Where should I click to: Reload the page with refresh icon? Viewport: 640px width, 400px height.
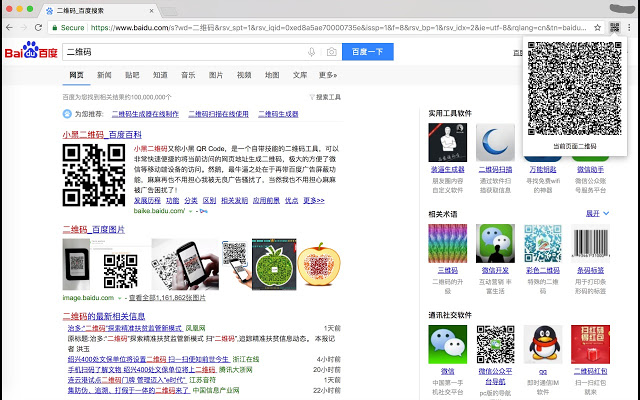[x=38, y=27]
